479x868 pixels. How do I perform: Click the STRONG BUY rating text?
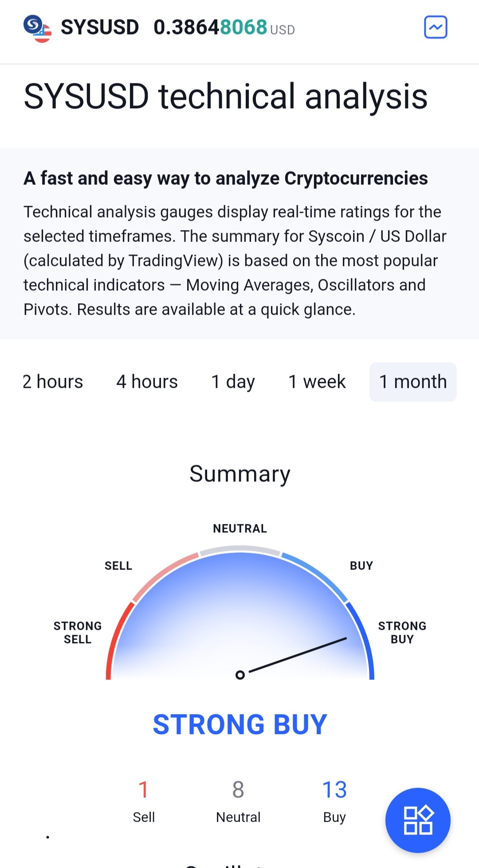pos(240,724)
